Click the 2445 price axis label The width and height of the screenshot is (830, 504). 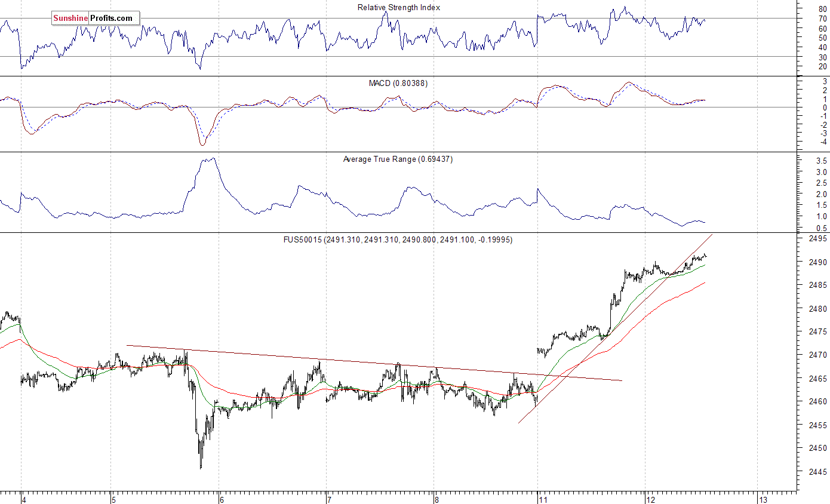[x=819, y=472]
